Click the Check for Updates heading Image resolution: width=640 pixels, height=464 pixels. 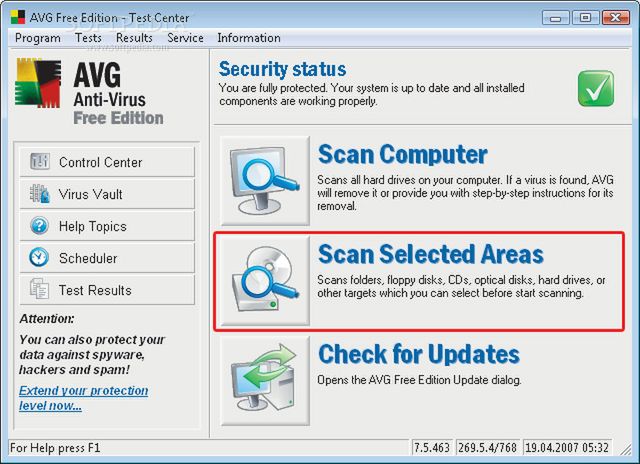coord(419,354)
